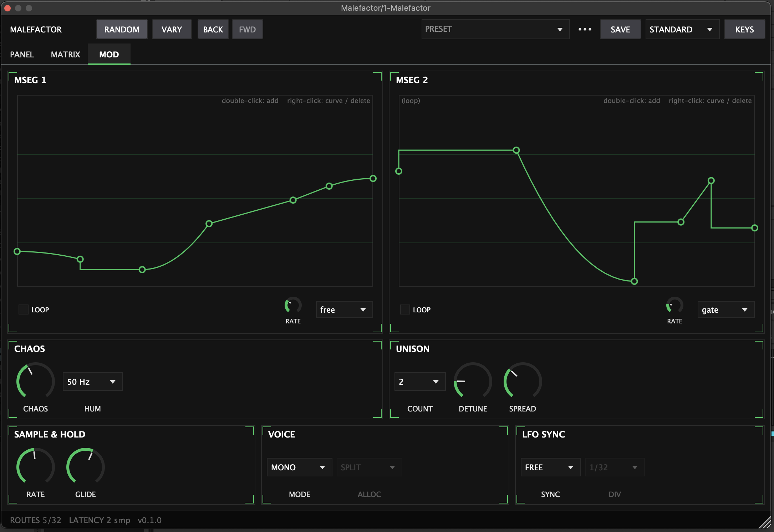Switch to the PANEL tab
The image size is (774, 532).
click(x=22, y=55)
